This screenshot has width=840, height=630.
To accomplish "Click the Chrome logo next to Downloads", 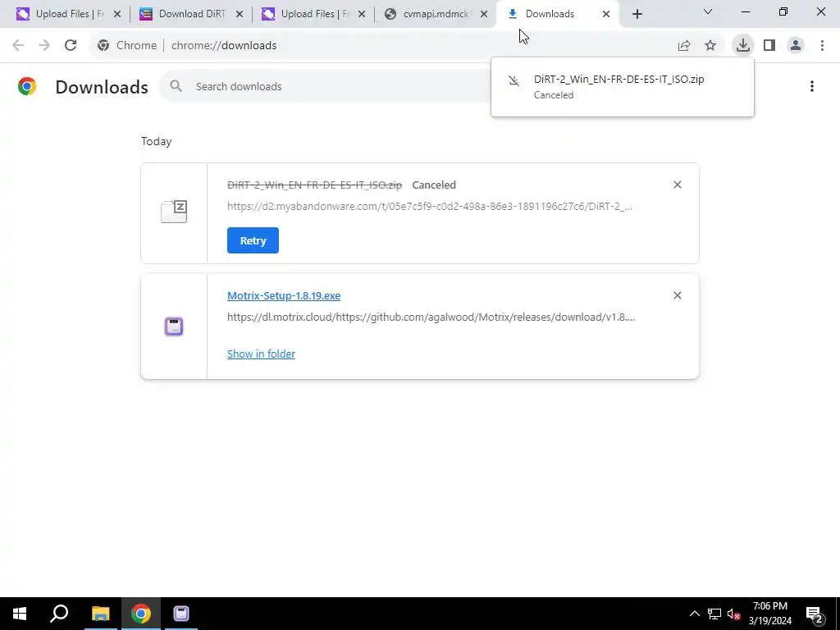I will click(27, 86).
